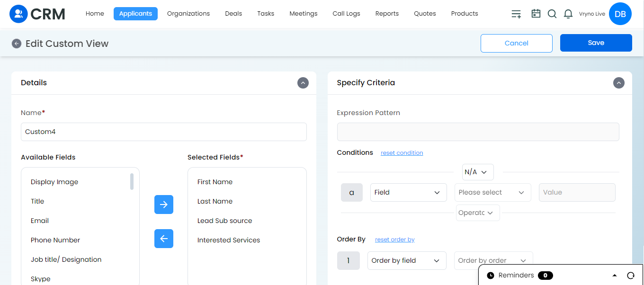Click the Save button

click(x=596, y=43)
